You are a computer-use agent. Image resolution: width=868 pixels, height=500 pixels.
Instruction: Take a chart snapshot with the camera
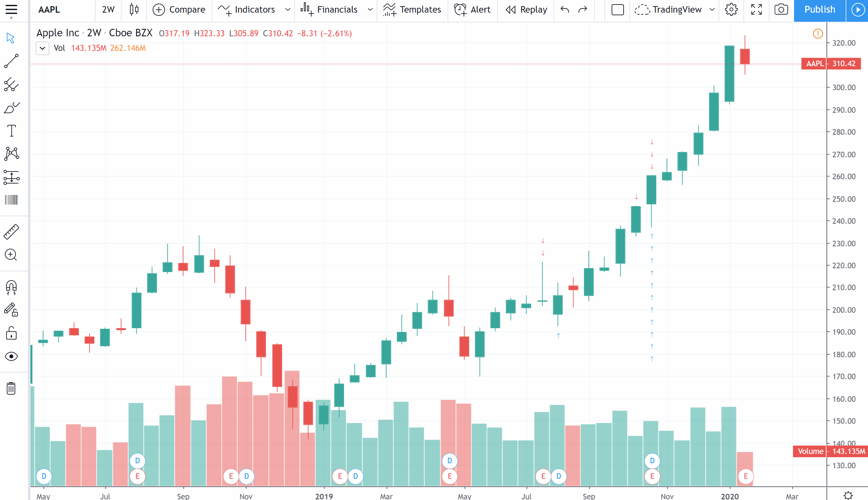coord(781,10)
